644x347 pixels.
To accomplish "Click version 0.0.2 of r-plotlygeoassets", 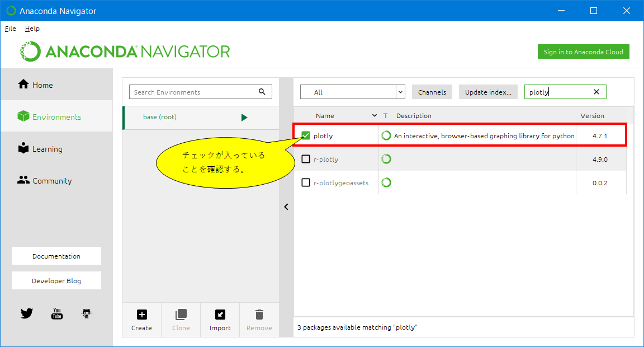I will pyautogui.click(x=600, y=183).
